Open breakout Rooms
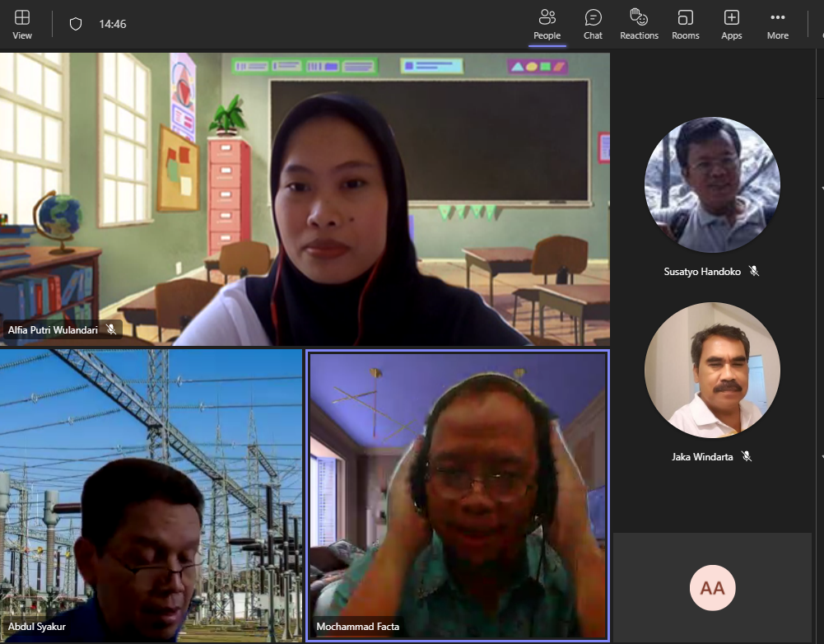824x644 pixels. point(685,24)
